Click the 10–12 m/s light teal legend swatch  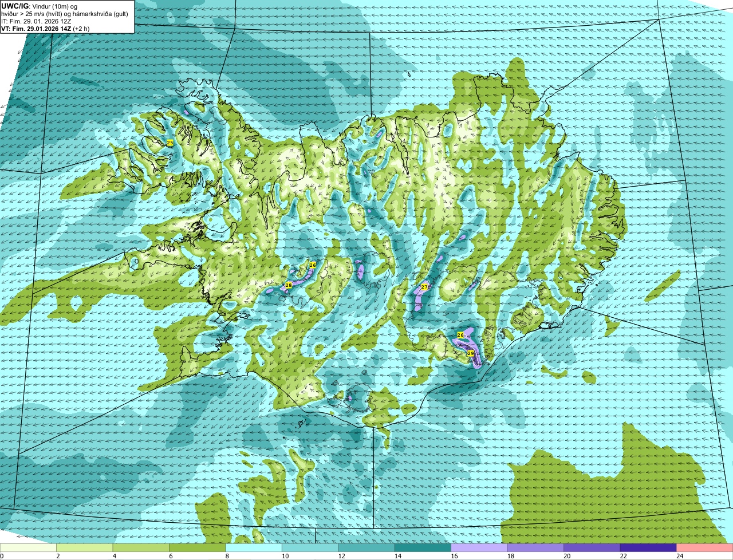click(x=311, y=547)
